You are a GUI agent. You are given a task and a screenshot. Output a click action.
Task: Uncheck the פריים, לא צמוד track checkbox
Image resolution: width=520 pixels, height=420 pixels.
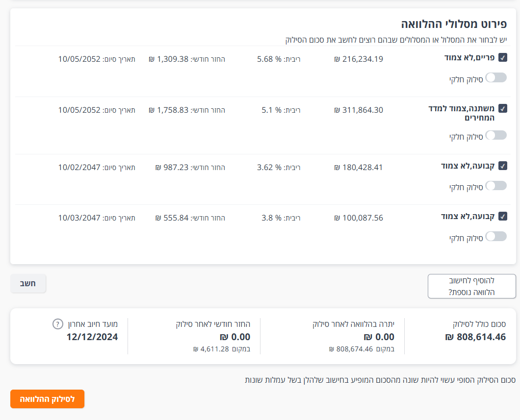(x=502, y=58)
